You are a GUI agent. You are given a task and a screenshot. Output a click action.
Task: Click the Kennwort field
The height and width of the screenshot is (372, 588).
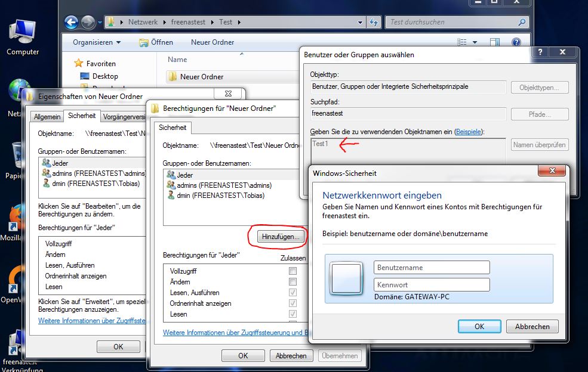pyautogui.click(x=432, y=285)
